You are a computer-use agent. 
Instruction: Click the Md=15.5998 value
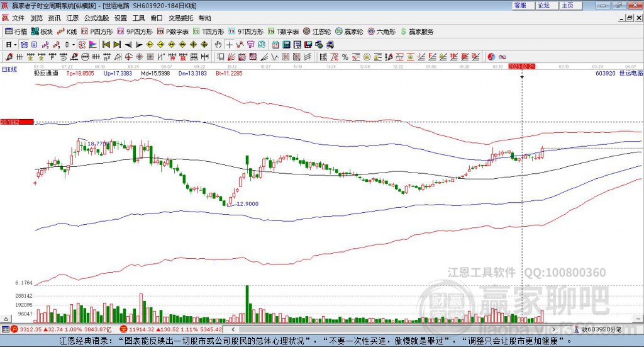pyautogui.click(x=155, y=73)
